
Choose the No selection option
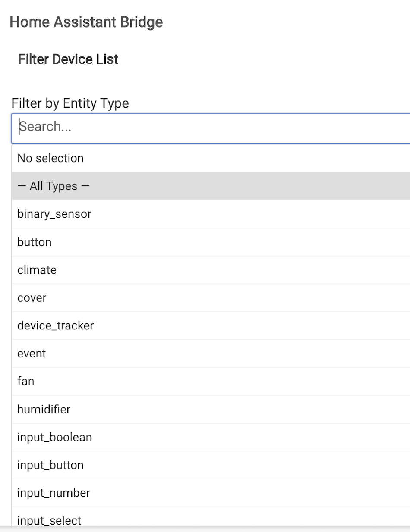(x=50, y=158)
